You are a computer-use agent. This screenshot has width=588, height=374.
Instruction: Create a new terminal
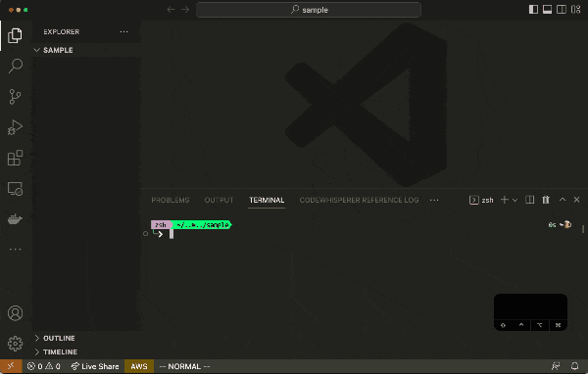(x=505, y=200)
